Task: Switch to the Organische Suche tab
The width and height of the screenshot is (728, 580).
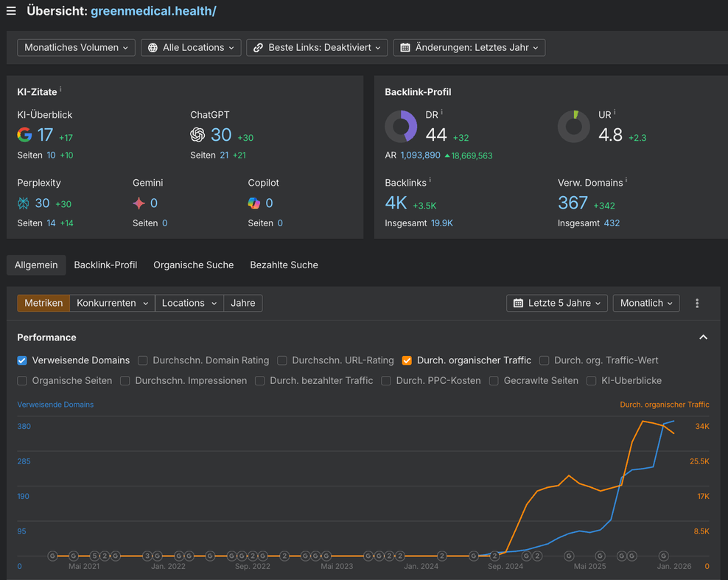Action: (193, 265)
